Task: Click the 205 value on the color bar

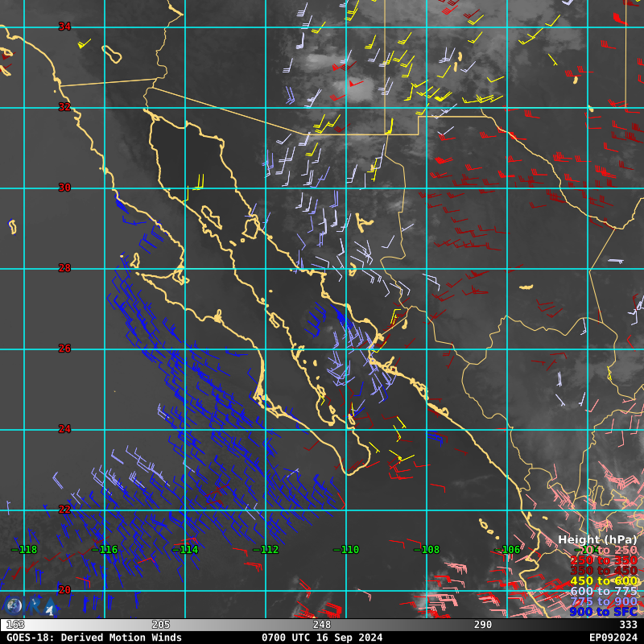Action: (161, 625)
